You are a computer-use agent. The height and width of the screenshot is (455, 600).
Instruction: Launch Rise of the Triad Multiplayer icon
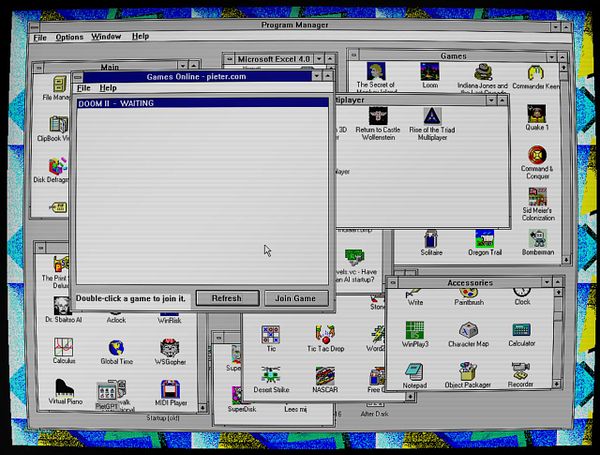(x=432, y=116)
